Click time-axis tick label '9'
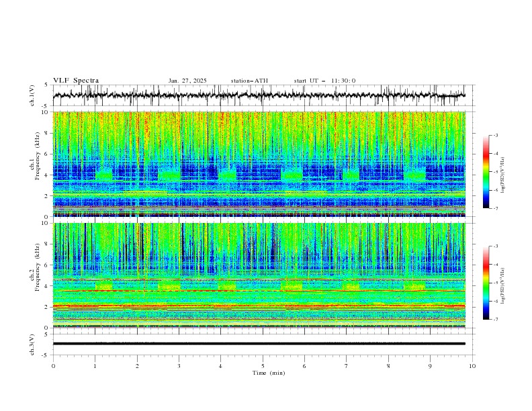 coord(430,366)
